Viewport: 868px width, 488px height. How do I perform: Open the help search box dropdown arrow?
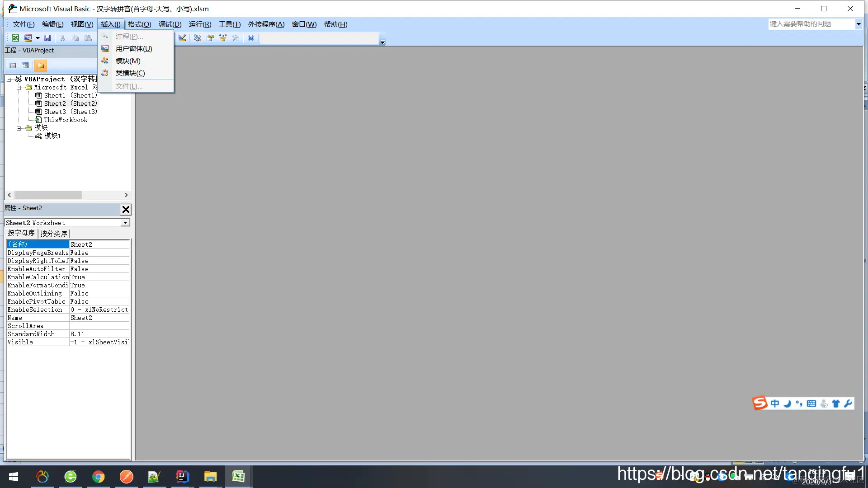[858, 24]
